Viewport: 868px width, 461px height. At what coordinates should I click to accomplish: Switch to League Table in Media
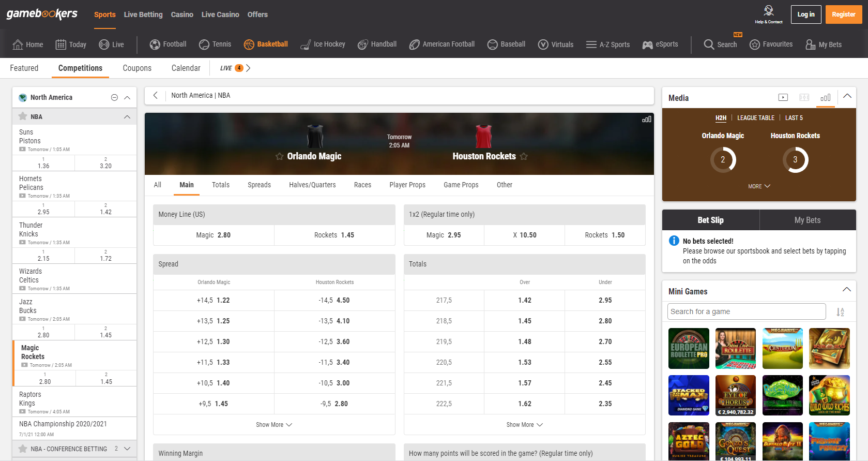pyautogui.click(x=756, y=118)
